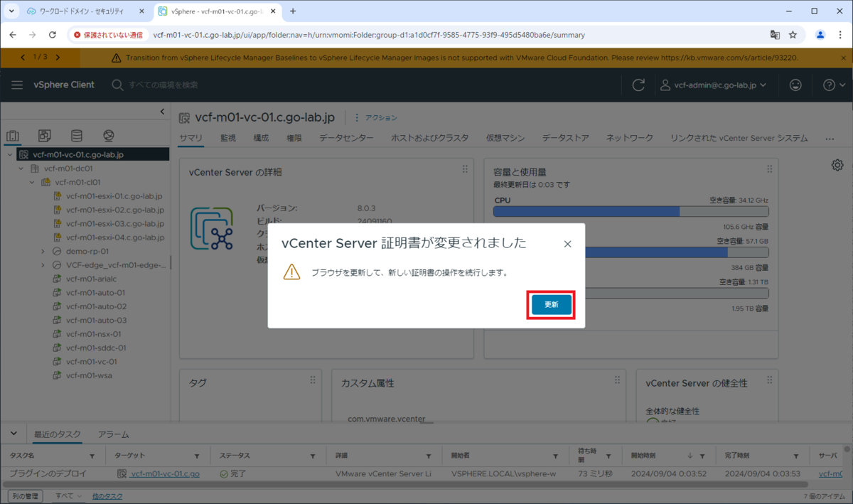Click the search all environments field

click(x=163, y=85)
